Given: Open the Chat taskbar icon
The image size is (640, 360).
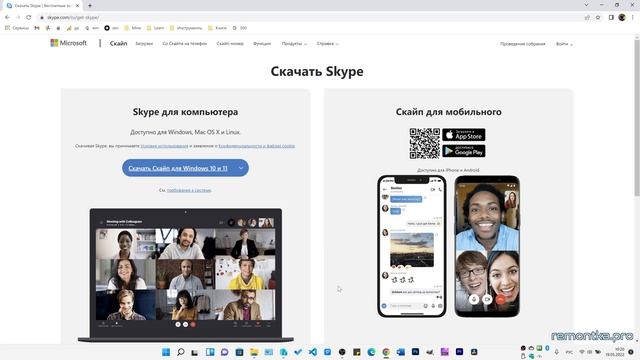Looking at the screenshot, I should point(224,352).
